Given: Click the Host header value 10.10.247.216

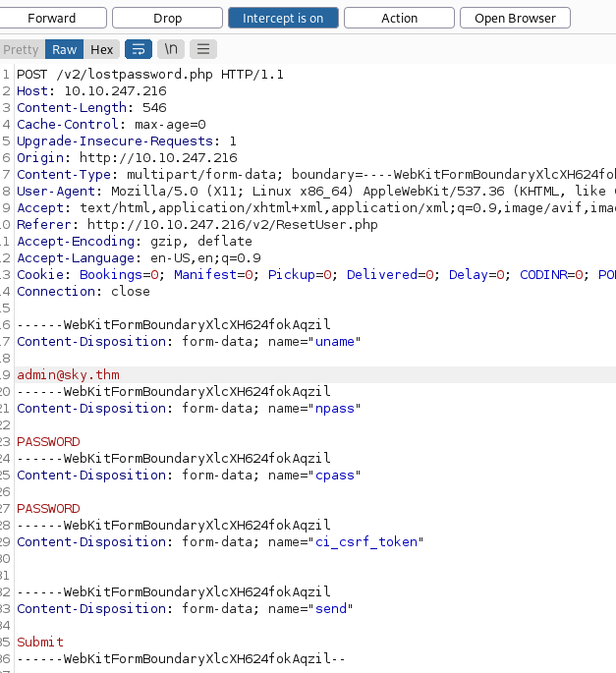Looking at the screenshot, I should [116, 91].
